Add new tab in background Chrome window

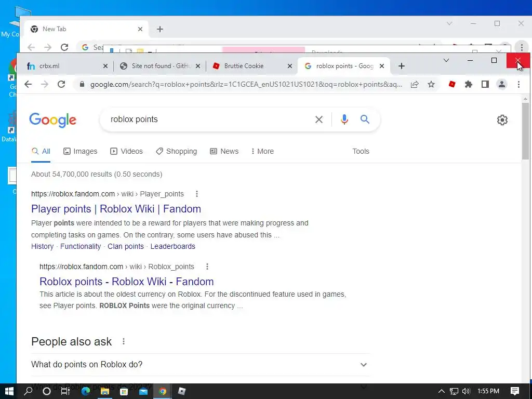pos(160,29)
